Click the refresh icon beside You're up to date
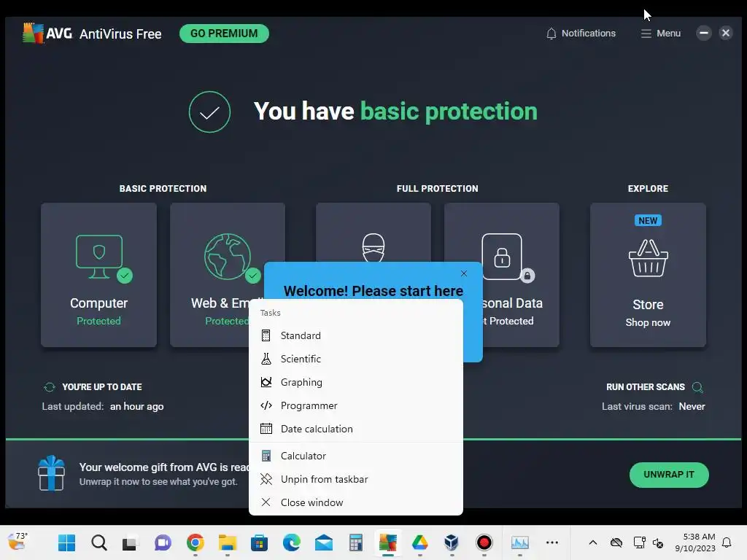 click(x=49, y=387)
